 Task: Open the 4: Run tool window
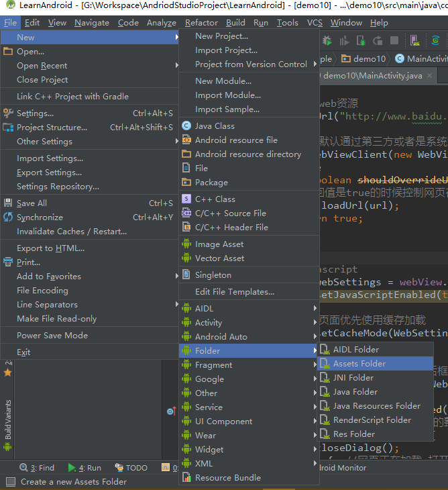[85, 467]
